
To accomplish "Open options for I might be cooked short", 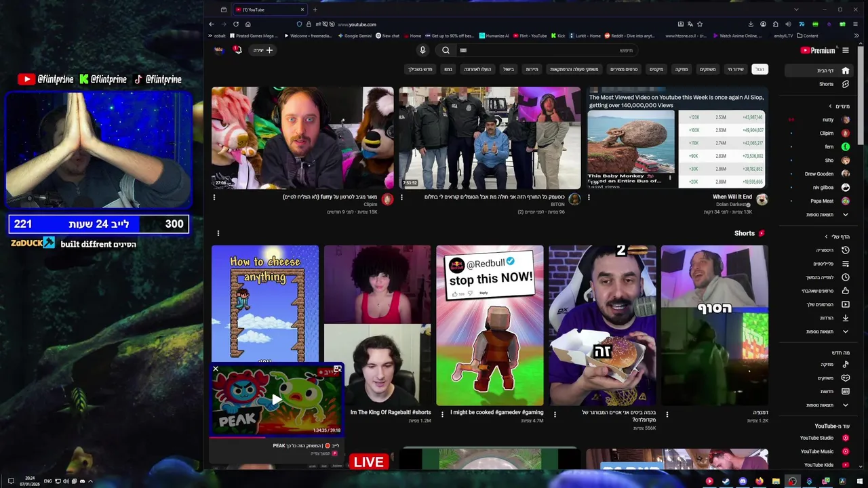I will tap(442, 413).
